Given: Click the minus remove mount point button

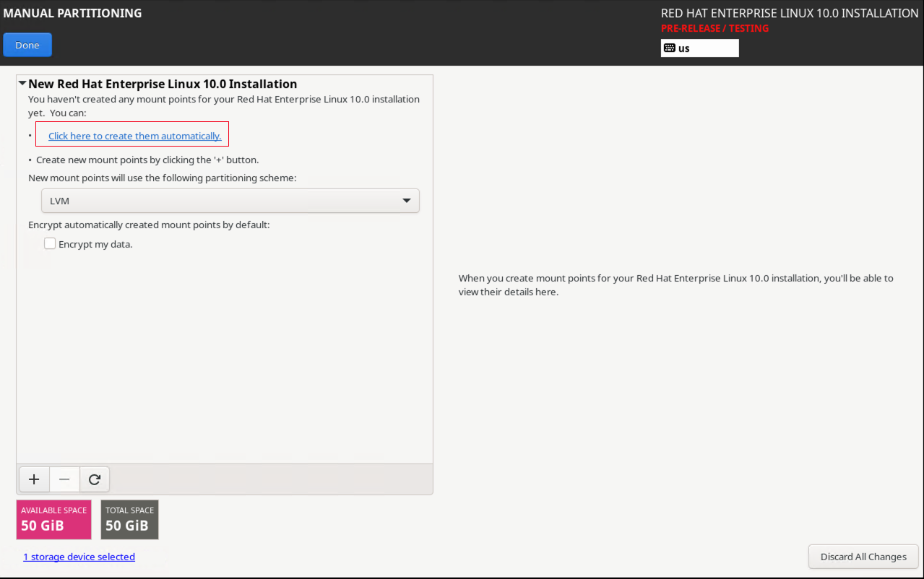Looking at the screenshot, I should coord(64,479).
